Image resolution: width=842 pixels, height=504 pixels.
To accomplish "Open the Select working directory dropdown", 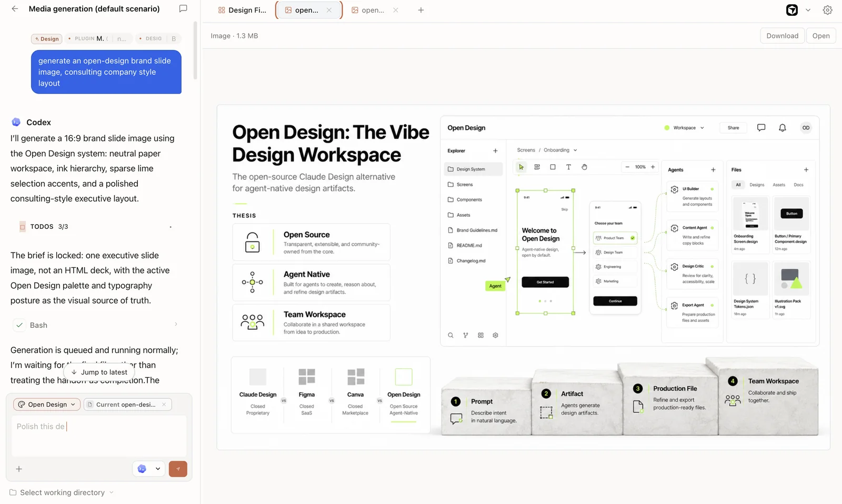I will pyautogui.click(x=62, y=492).
